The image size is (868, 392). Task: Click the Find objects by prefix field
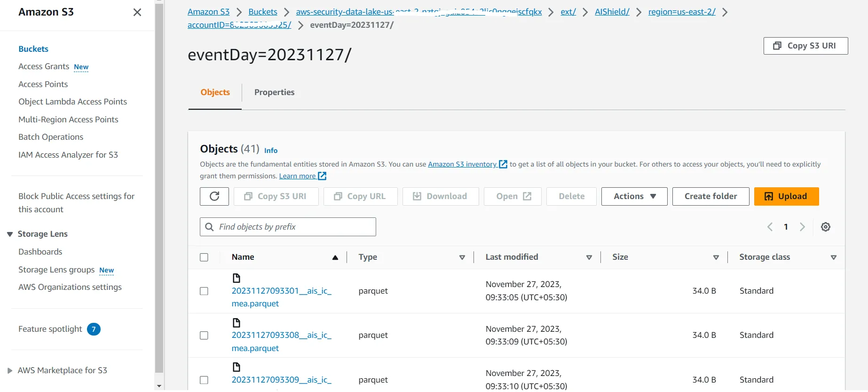click(x=288, y=227)
